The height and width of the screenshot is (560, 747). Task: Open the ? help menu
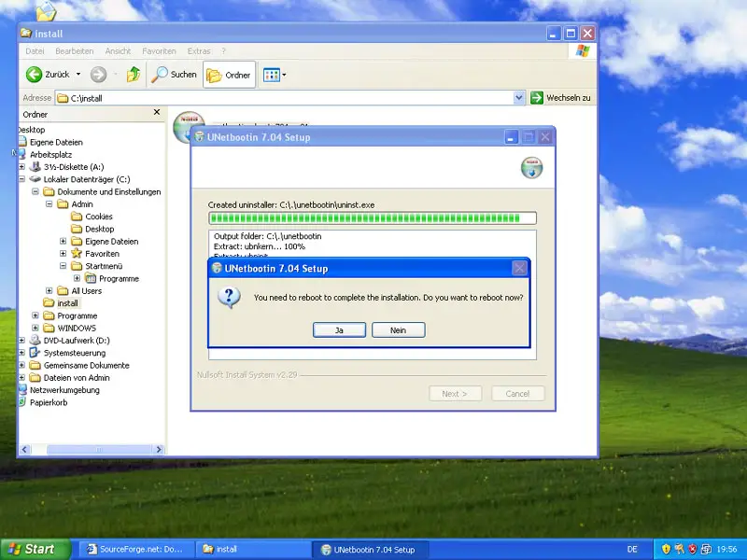point(223,51)
